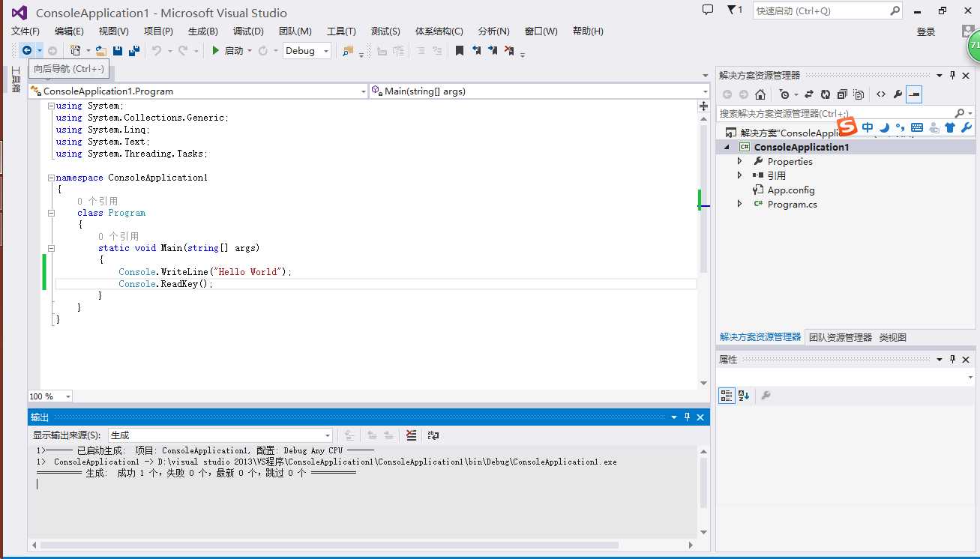
Task: Toggle Preview Selected Items in Solution Explorer
Action: [914, 94]
